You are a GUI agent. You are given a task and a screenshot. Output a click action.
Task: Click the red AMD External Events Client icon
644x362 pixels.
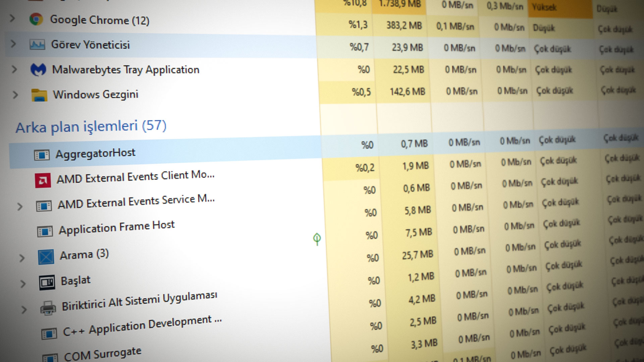(x=43, y=180)
